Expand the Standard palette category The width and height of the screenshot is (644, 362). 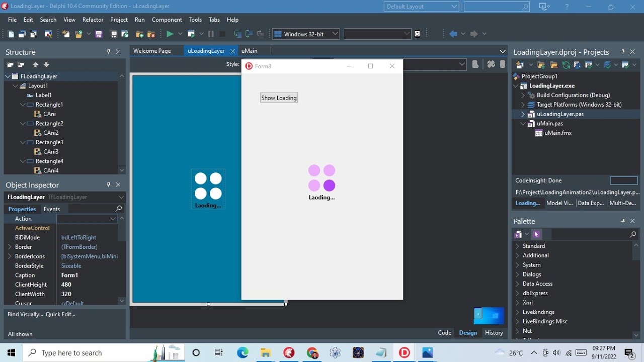517,246
